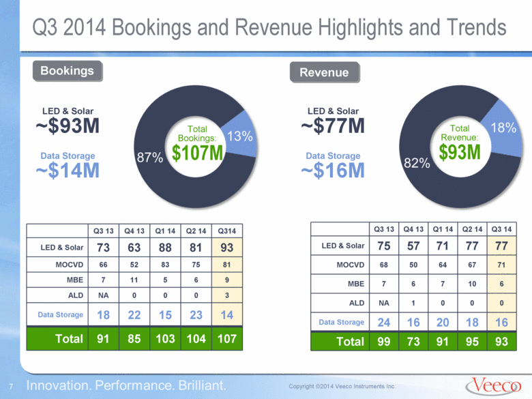Select the Total Bookings $107M center label
This screenshot has width=532, height=399.
click(x=197, y=143)
